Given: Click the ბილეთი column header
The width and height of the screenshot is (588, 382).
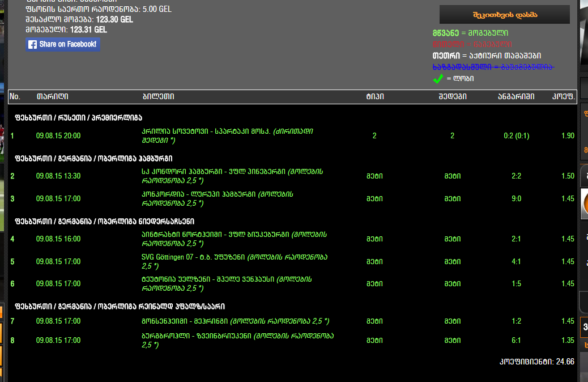Looking at the screenshot, I should [158, 97].
